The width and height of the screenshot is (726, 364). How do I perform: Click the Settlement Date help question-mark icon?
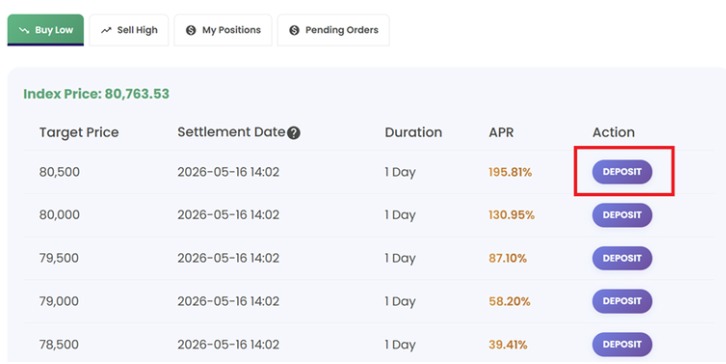[x=294, y=133]
